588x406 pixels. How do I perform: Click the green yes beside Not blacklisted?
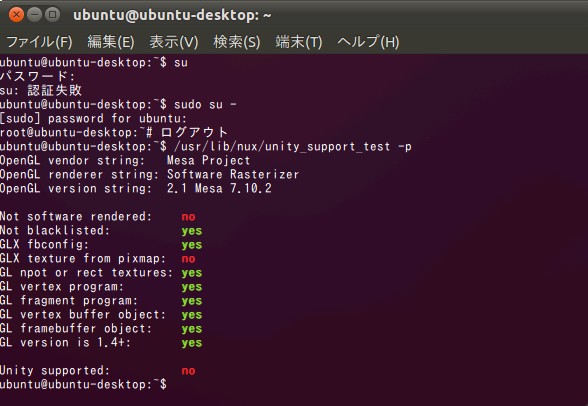point(192,231)
